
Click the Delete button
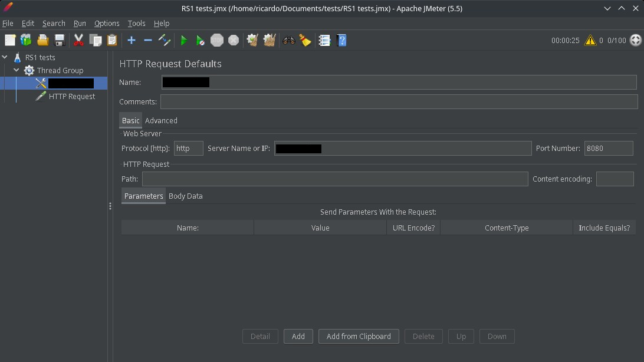tap(423, 336)
